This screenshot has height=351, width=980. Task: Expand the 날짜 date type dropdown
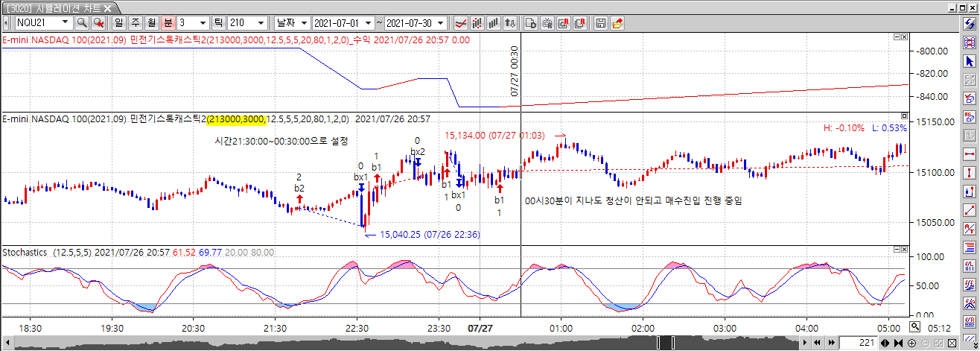[x=303, y=23]
